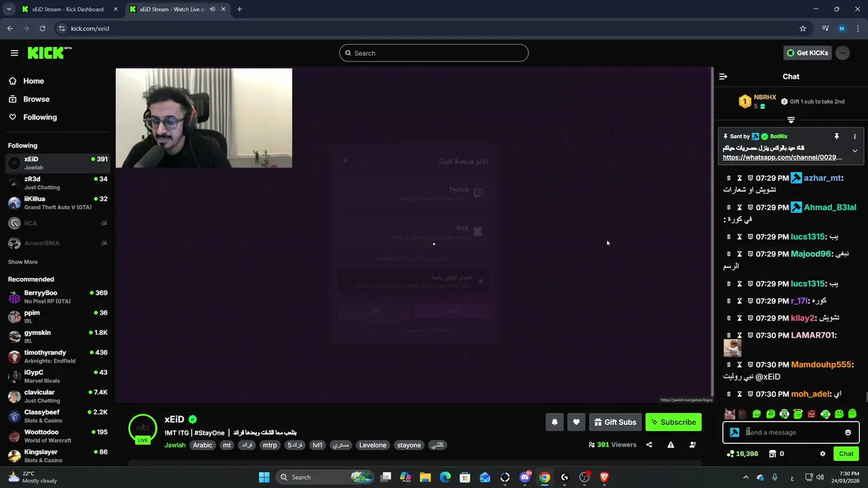This screenshot has width=868, height=488.
Task: Select the white cat emote
Action: 730,413
